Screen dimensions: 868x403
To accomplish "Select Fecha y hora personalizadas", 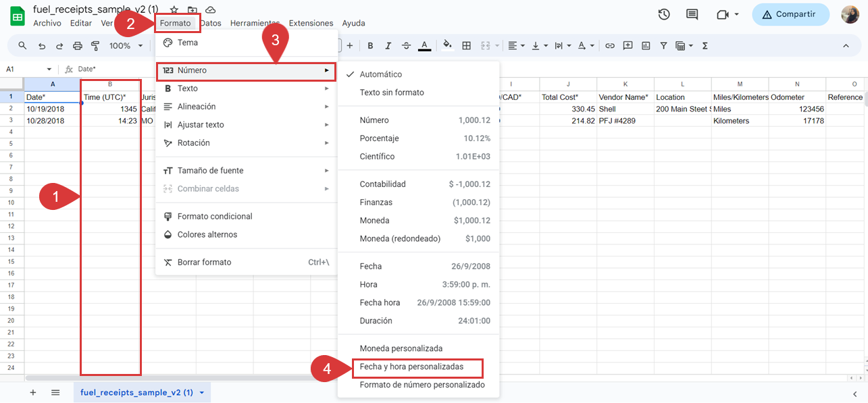I will [x=418, y=367].
